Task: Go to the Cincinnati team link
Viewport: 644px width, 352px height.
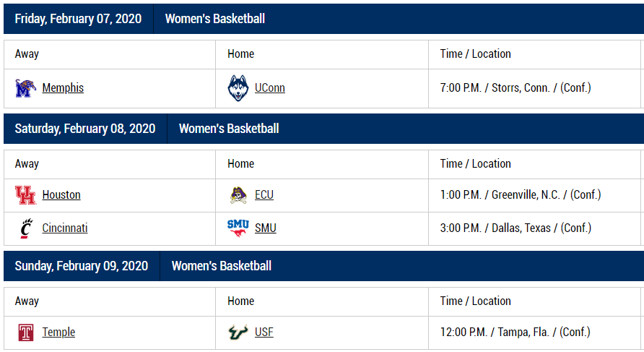Action: tap(65, 228)
